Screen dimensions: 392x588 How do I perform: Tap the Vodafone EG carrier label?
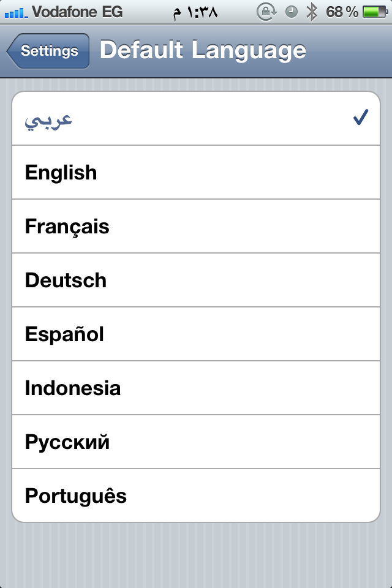coord(76,12)
